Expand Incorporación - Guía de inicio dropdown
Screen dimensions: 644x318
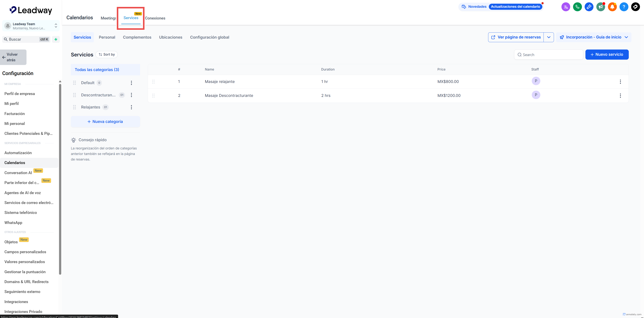click(x=594, y=37)
